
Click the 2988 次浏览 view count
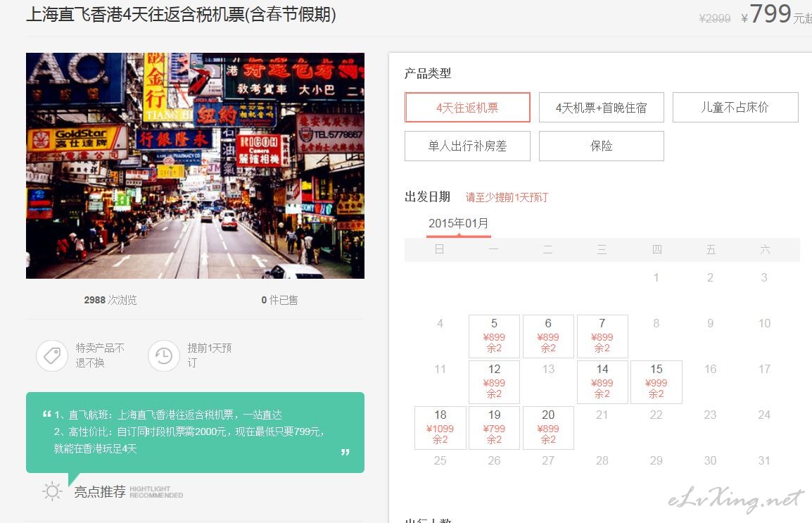point(110,300)
